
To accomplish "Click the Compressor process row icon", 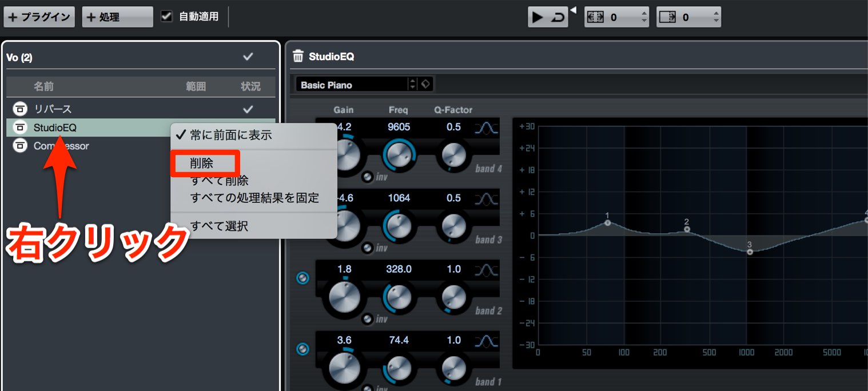I will point(20,146).
